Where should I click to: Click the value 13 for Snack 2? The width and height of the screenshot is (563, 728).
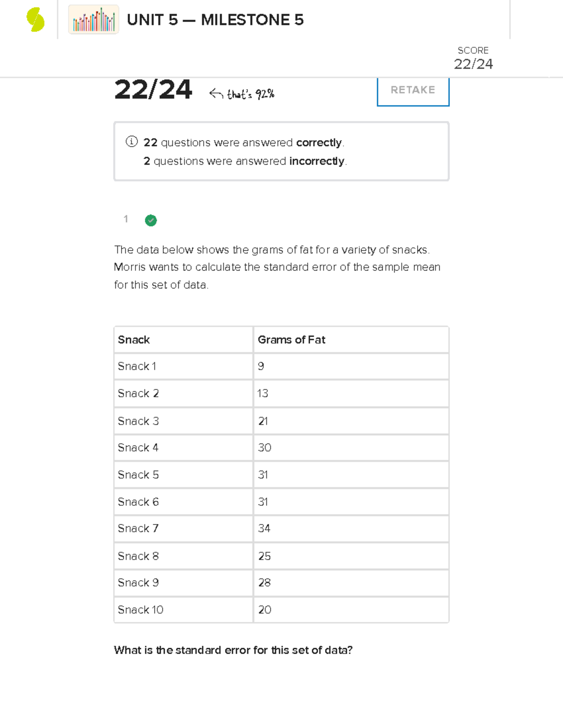click(263, 393)
